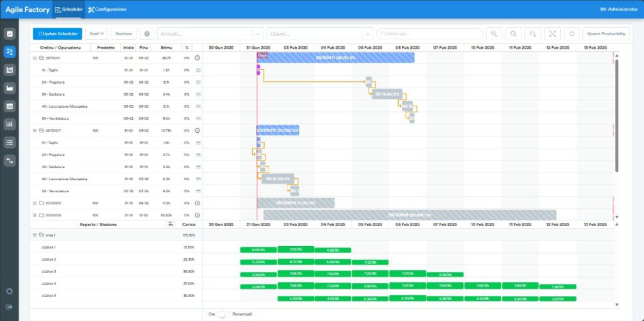This screenshot has width=644, height=321.
Task: Switch to the Scheduler tab
Action: [x=69, y=9]
